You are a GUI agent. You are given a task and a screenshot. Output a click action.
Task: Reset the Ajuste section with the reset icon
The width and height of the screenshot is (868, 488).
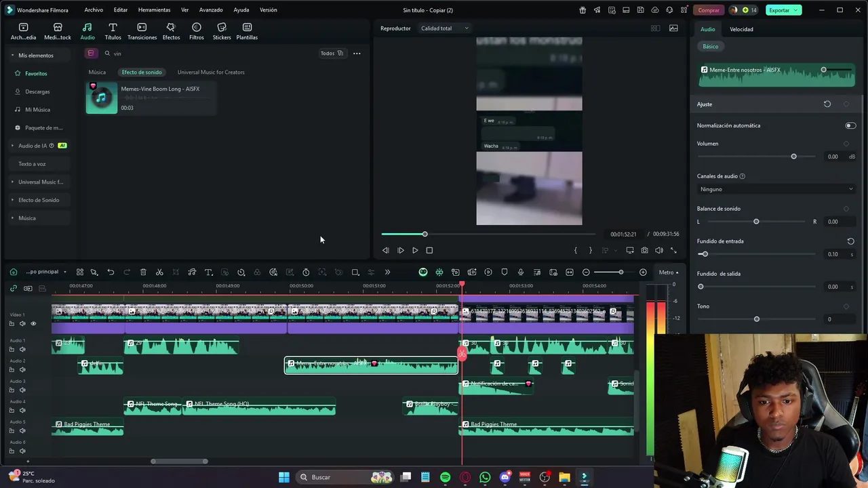[827, 104]
